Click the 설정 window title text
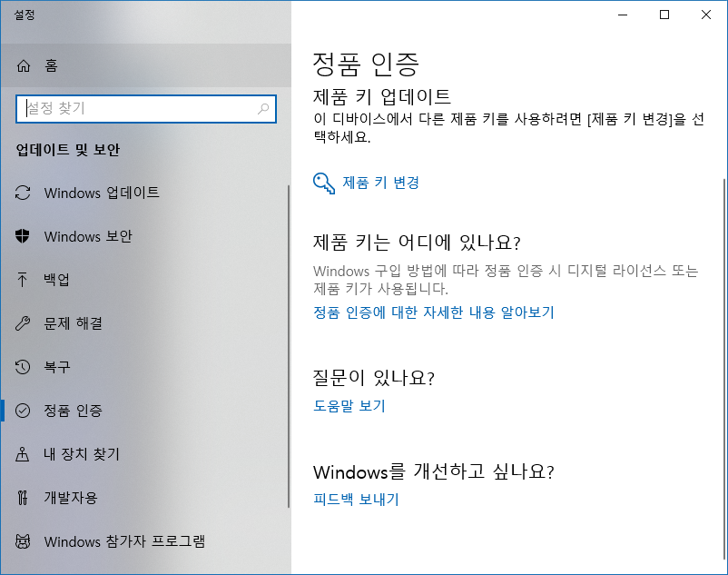Image resolution: width=728 pixels, height=575 pixels. (25, 15)
